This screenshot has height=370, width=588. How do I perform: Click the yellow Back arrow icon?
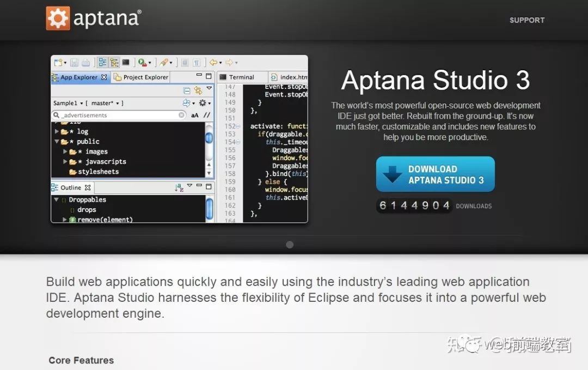coord(213,62)
